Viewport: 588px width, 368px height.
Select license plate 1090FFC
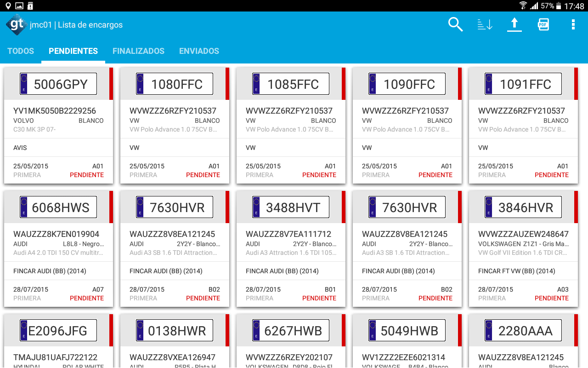click(x=407, y=84)
